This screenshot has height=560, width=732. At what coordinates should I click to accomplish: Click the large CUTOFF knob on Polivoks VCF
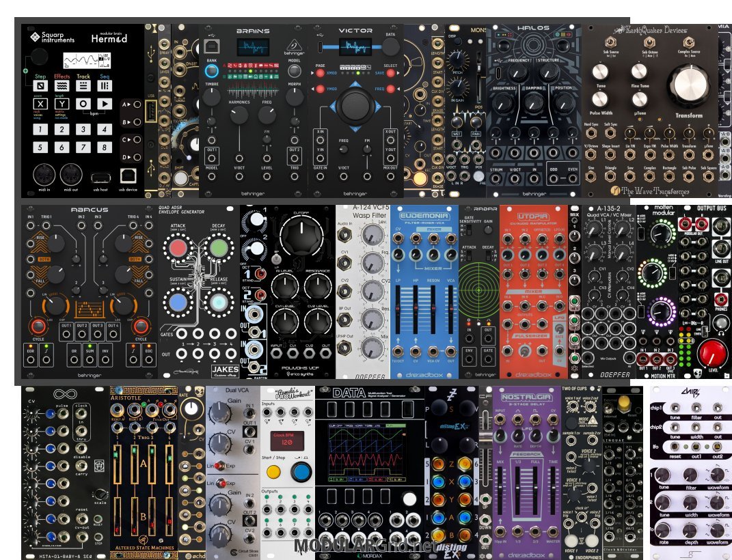click(301, 238)
